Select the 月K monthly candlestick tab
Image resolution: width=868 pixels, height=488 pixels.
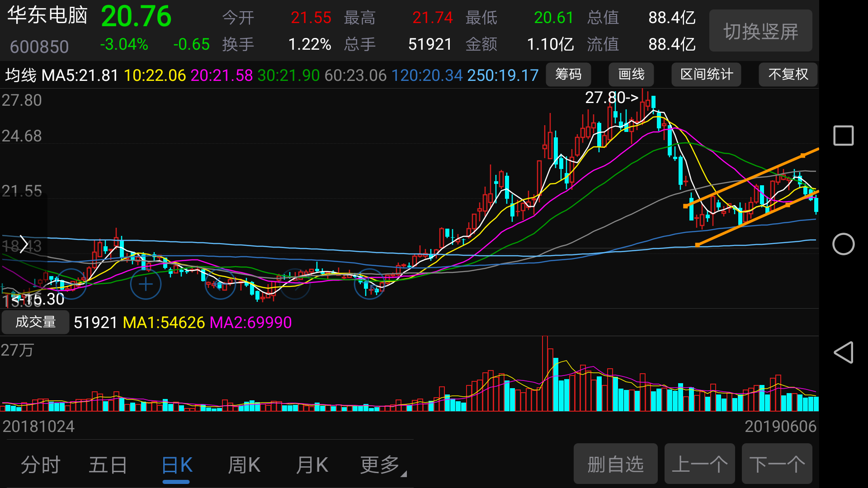pos(312,465)
